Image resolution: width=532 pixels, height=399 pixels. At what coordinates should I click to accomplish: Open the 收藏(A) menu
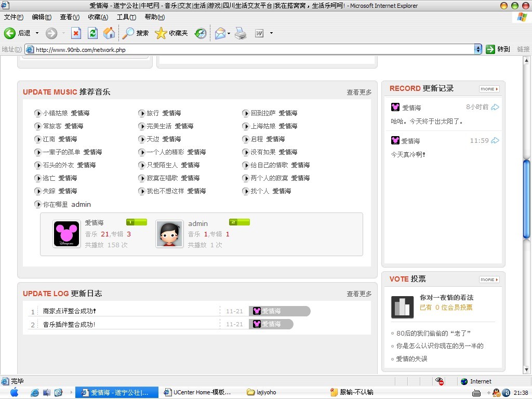click(x=98, y=17)
